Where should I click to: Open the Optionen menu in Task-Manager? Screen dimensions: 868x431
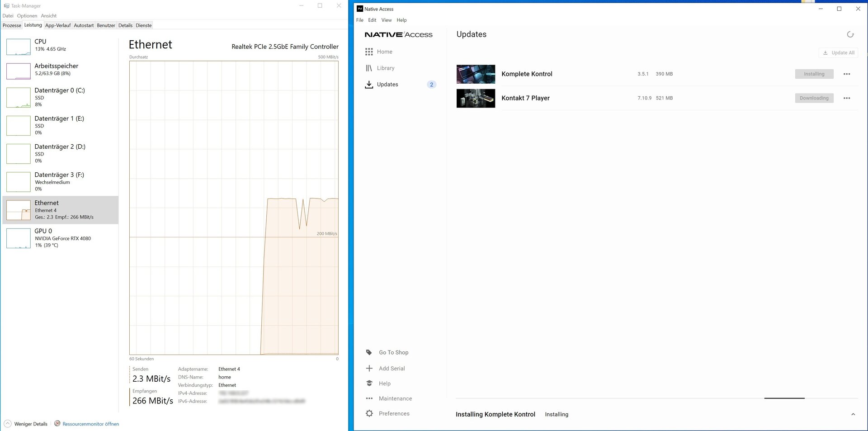point(27,16)
